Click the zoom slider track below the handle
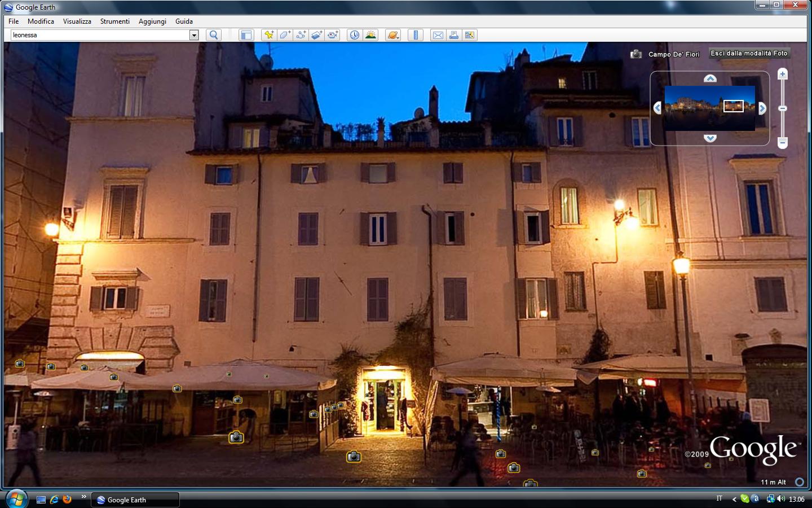 tap(783, 125)
